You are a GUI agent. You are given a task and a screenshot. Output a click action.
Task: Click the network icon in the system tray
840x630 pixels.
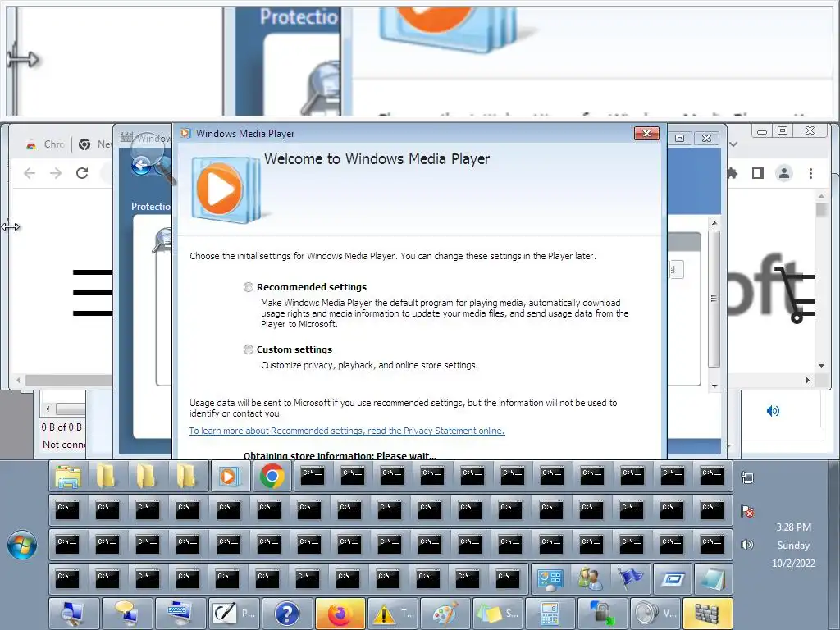click(x=747, y=477)
